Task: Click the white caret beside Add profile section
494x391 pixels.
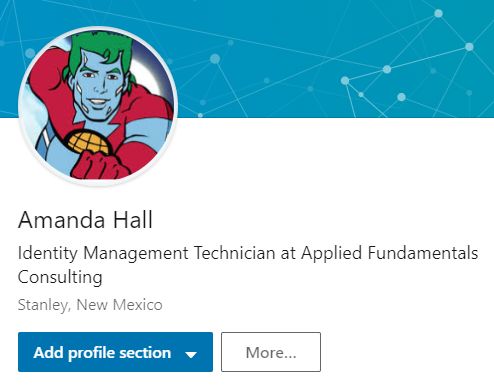Action: [191, 355]
